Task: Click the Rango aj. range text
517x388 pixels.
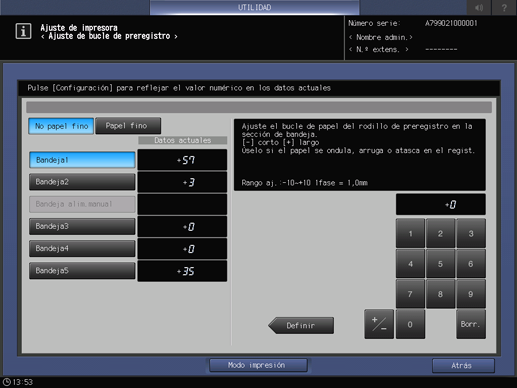Action: [305, 183]
